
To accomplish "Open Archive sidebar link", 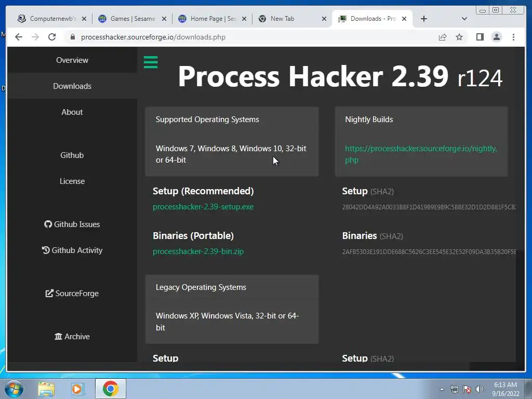I will tap(72, 336).
